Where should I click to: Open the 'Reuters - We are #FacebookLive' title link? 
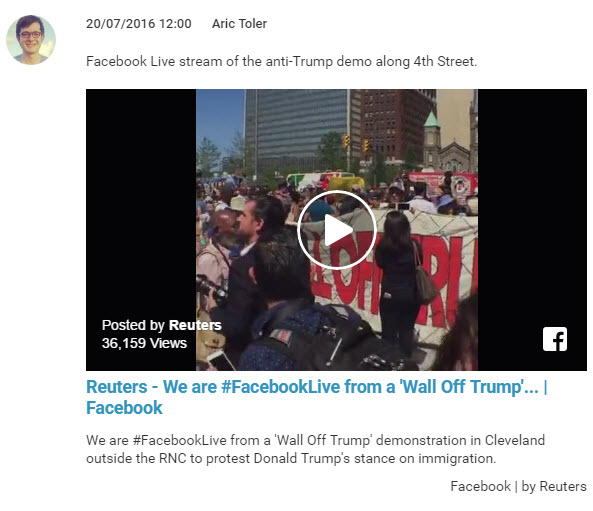click(x=317, y=397)
